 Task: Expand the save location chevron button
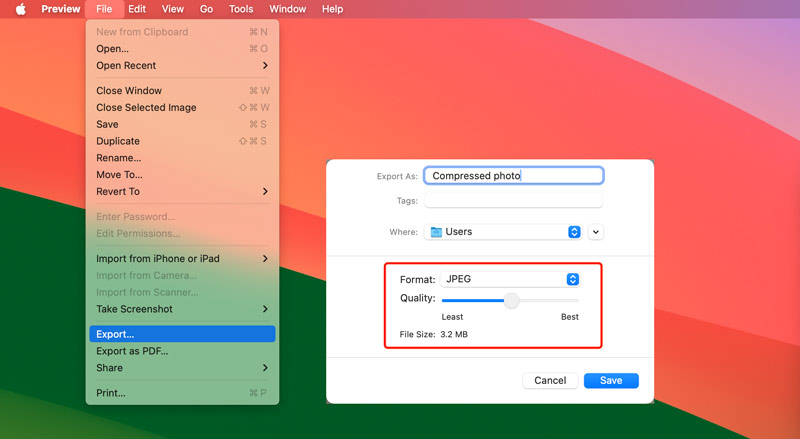(x=596, y=232)
